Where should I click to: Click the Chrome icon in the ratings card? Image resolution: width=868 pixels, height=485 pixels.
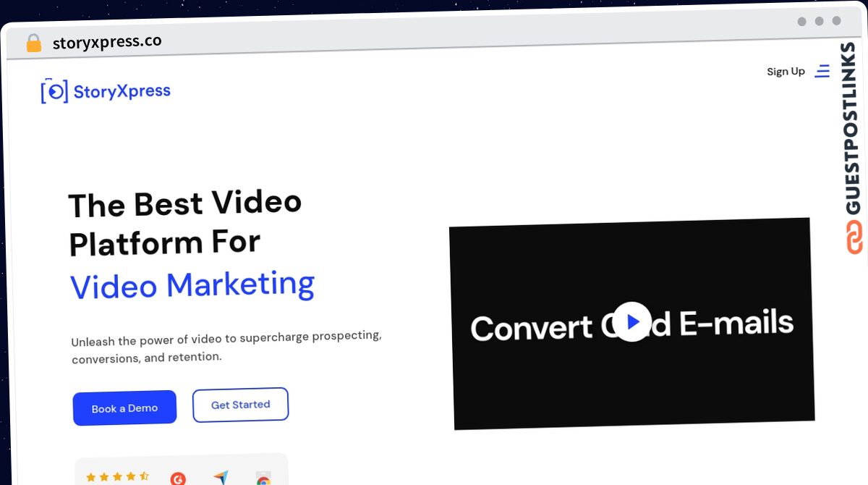(x=263, y=479)
